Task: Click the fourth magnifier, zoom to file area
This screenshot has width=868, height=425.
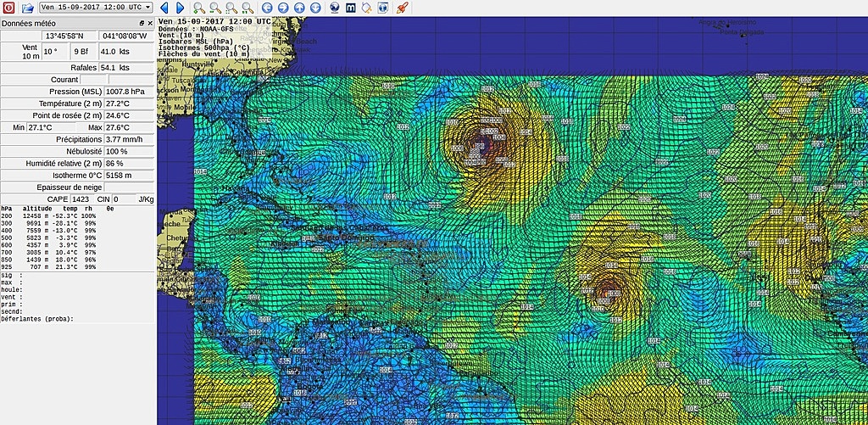Action: click(x=248, y=8)
